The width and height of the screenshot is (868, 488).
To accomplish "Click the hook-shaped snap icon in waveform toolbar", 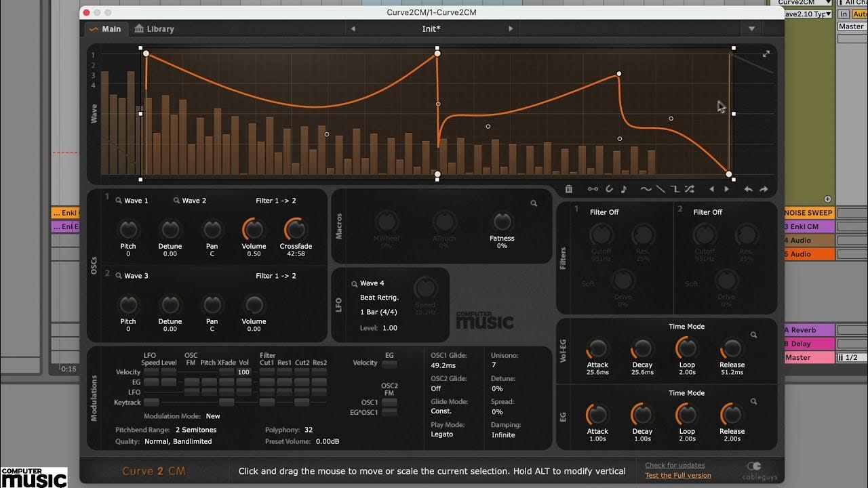I will (x=609, y=189).
